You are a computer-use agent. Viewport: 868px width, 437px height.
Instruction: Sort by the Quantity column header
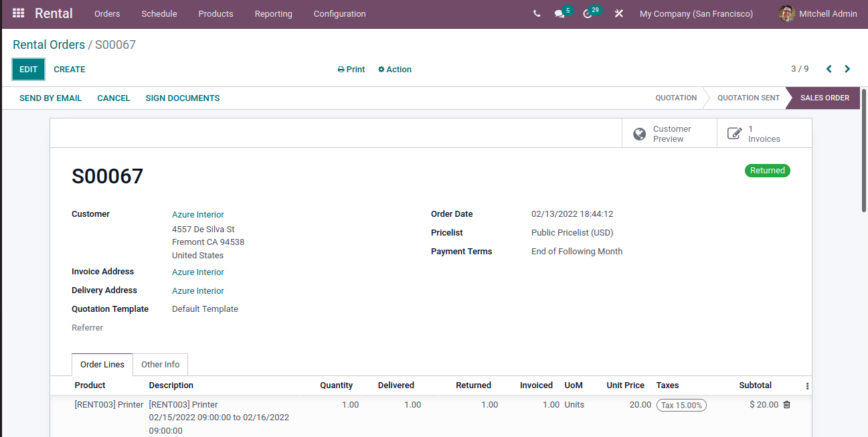(x=336, y=385)
